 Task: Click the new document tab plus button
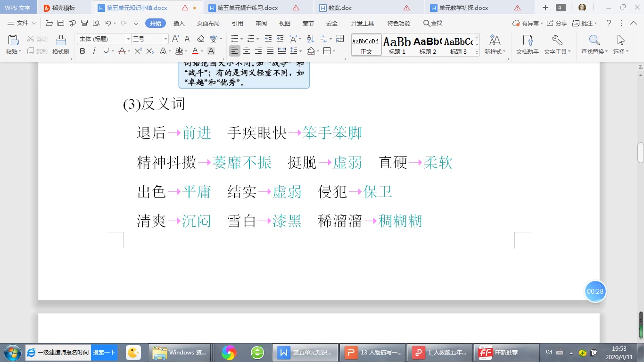[545, 8]
